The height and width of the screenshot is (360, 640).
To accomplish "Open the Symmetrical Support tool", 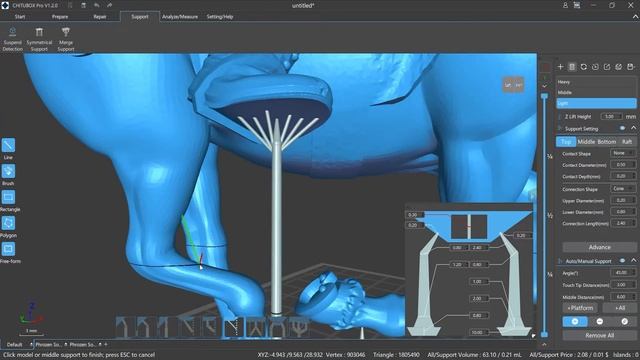I will tap(39, 39).
